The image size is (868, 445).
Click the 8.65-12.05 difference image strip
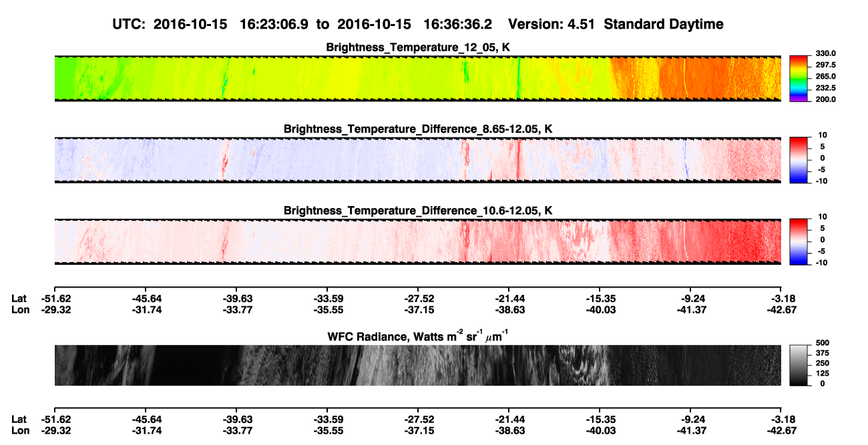pos(418,160)
